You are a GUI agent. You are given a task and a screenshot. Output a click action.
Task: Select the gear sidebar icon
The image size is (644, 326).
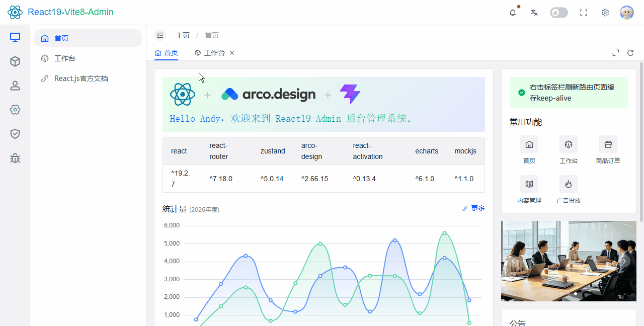click(x=15, y=110)
